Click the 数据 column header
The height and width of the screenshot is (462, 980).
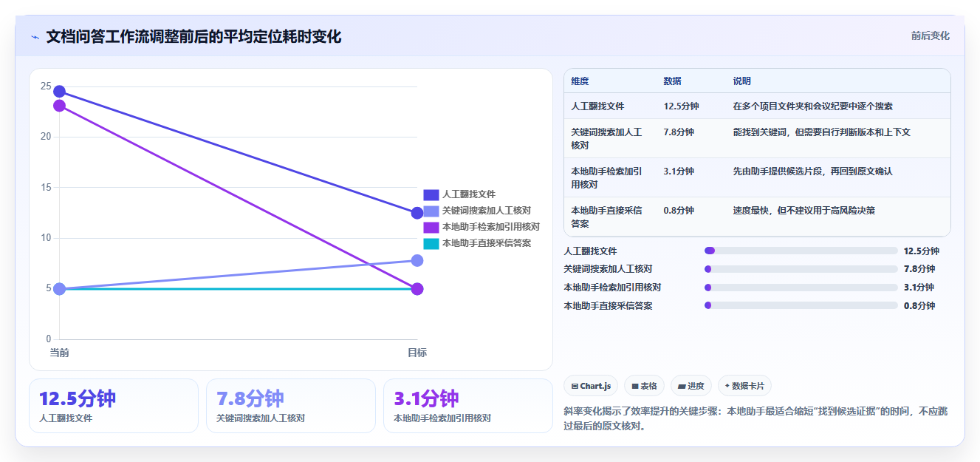pos(673,81)
